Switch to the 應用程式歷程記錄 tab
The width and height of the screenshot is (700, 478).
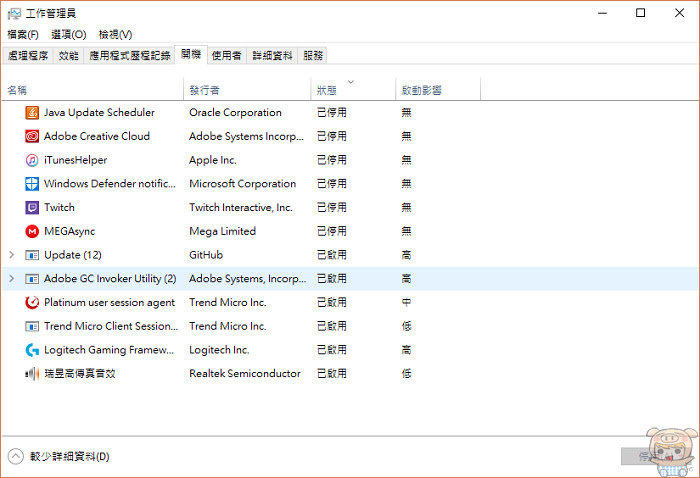(x=129, y=55)
